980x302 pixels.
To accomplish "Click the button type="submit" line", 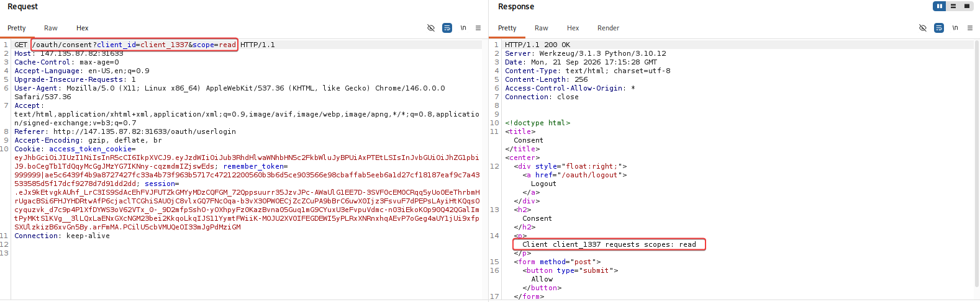I will 571,270.
